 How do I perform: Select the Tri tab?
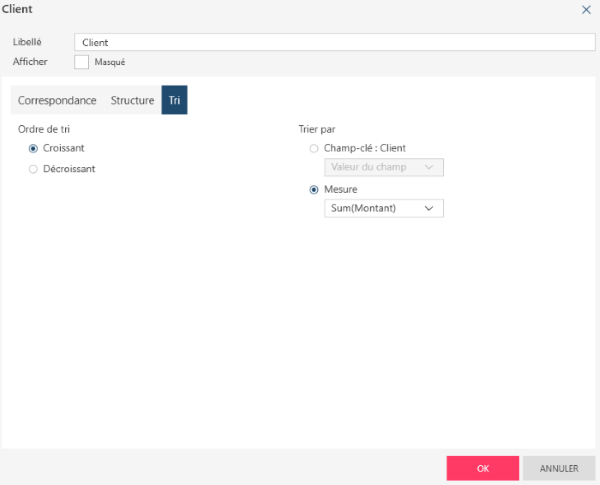click(x=174, y=101)
